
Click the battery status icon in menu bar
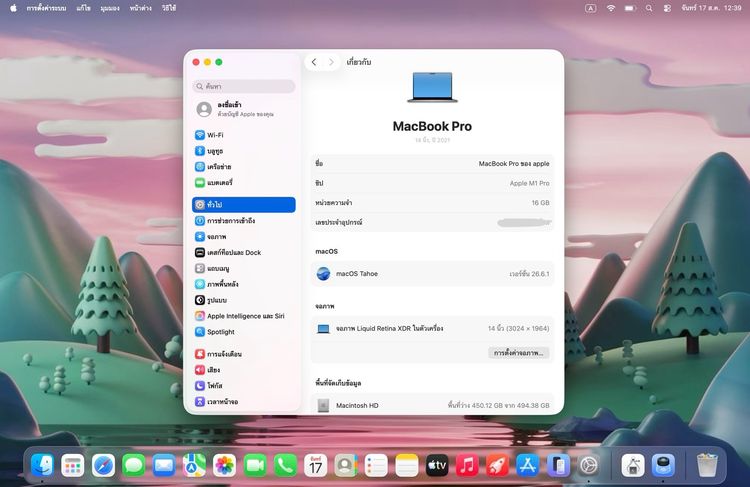point(630,8)
